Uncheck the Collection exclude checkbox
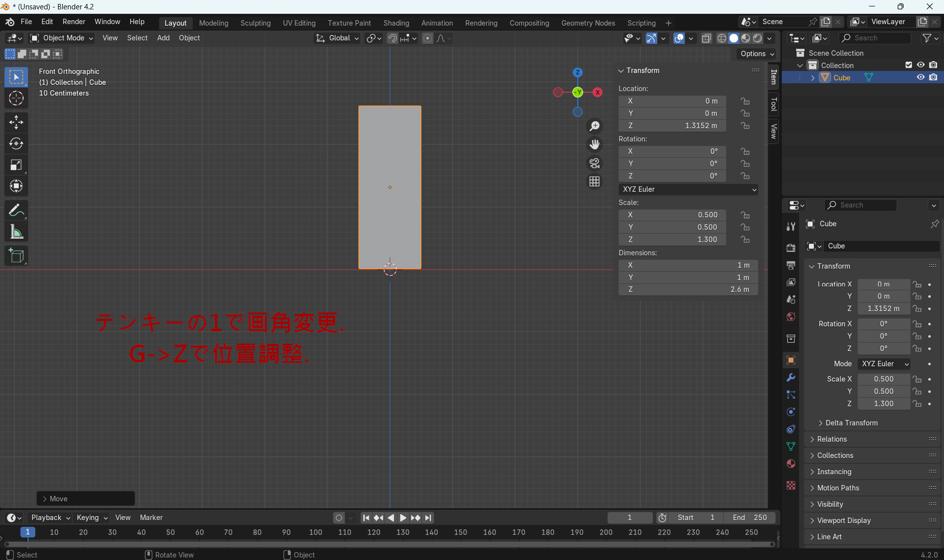944x560 pixels. tap(909, 65)
